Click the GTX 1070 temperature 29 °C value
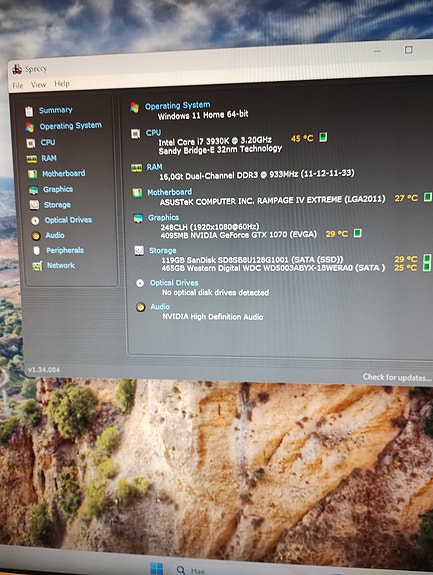Image resolution: width=433 pixels, height=575 pixels. pyautogui.click(x=337, y=234)
